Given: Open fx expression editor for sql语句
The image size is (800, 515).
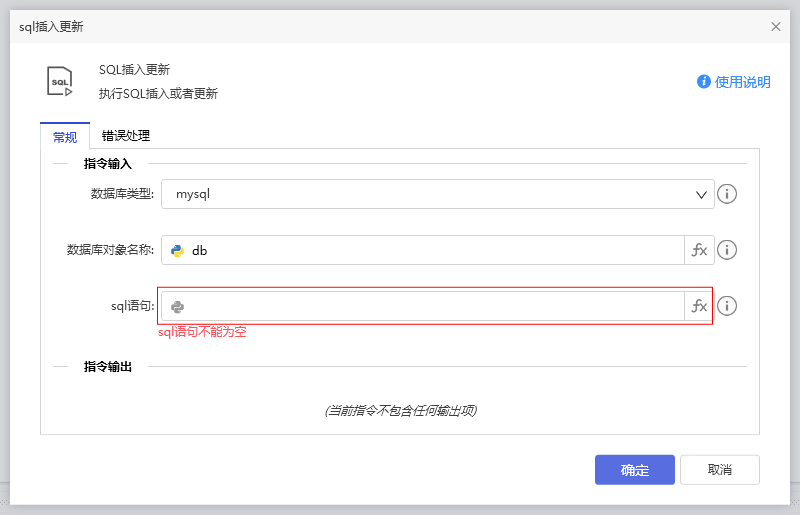Looking at the screenshot, I should tap(699, 307).
